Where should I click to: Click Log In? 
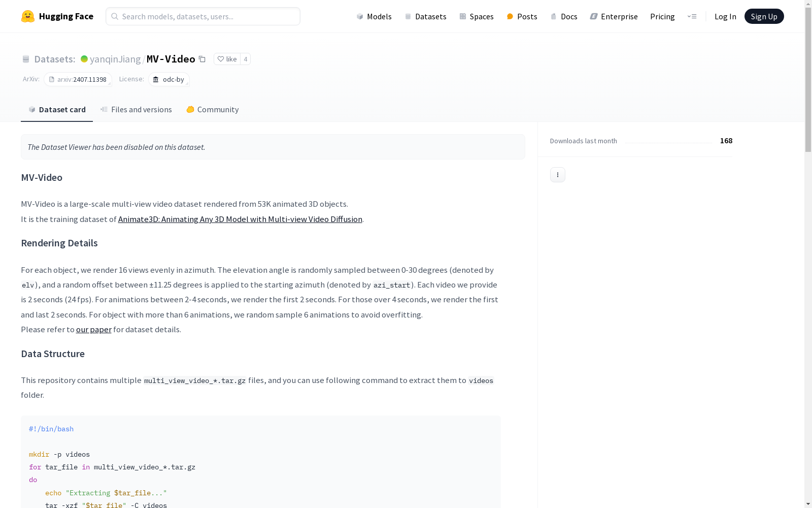pyautogui.click(x=725, y=16)
